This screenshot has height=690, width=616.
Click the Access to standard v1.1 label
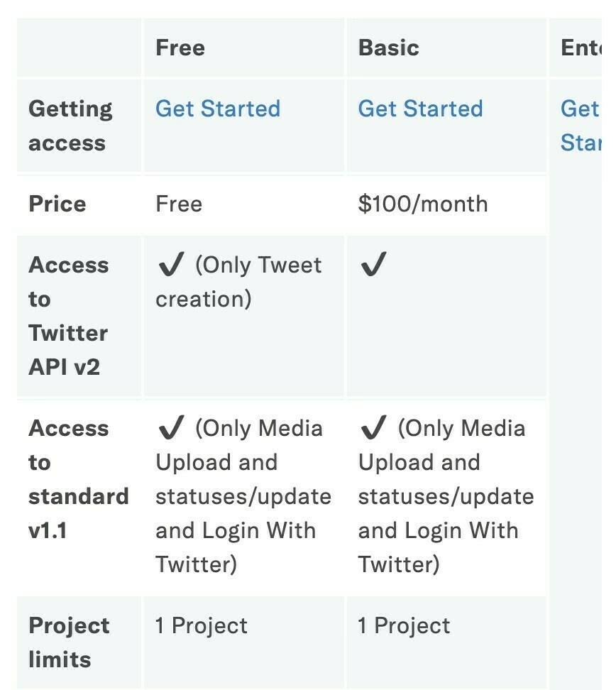point(78,478)
